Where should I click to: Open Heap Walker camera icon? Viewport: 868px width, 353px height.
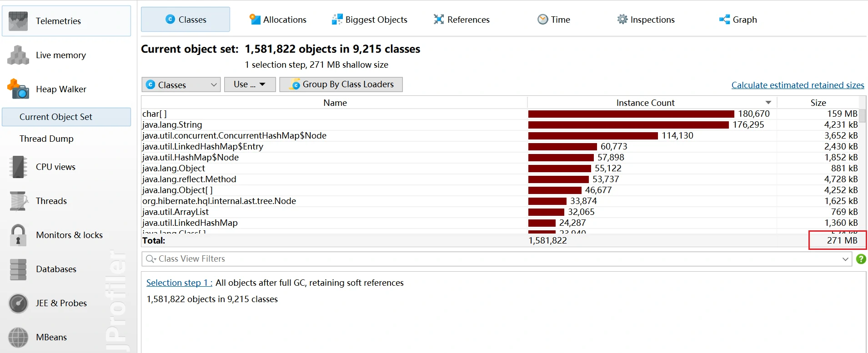coord(18,89)
